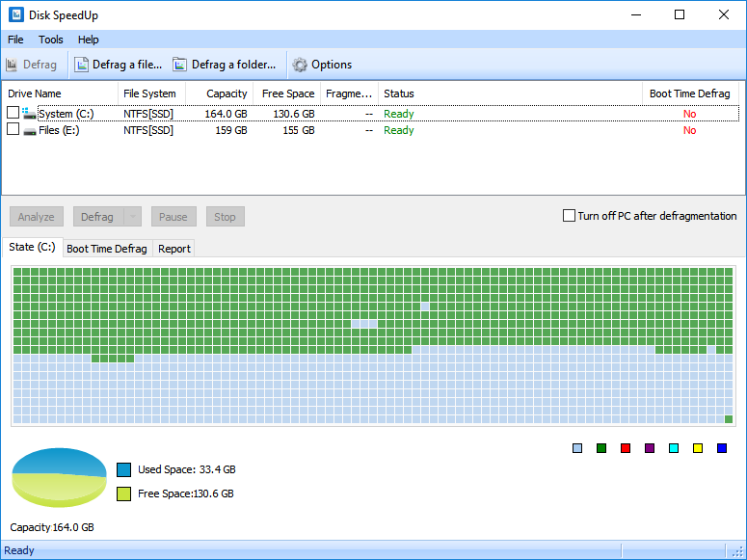
Task: Click the Used Space blue legend square
Action: [x=124, y=469]
